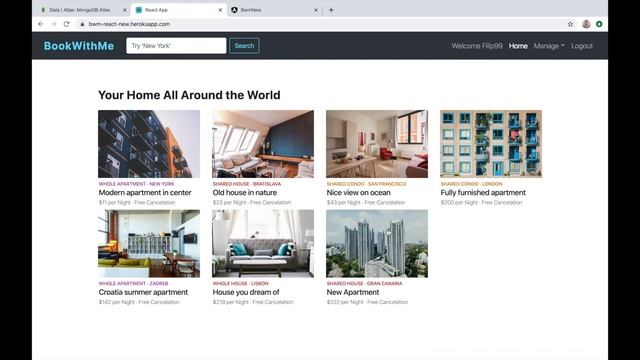Viewport: 640px width, 360px height.
Task: Click 'Whole Apartment · New York' label
Action: click(x=136, y=184)
